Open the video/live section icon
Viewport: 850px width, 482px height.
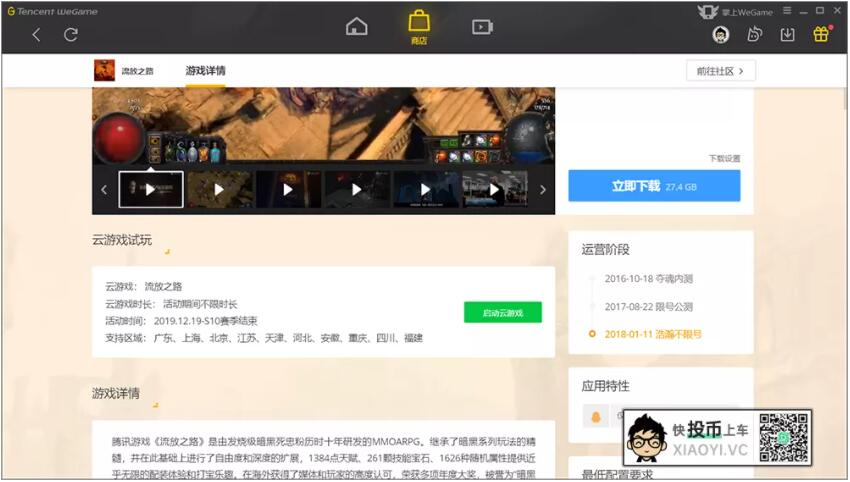point(482,27)
